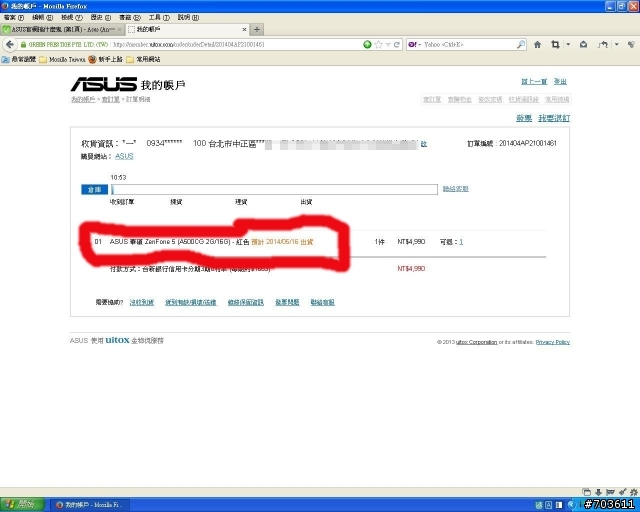This screenshot has width=640, height=512.
Task: Click the link right of the progress bar
Action: tap(456, 189)
